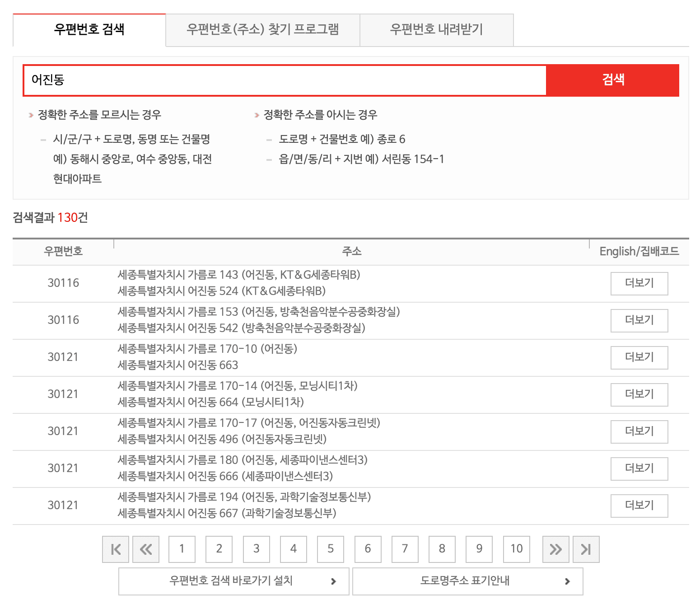Open 더보기 for the 세종파이낸스센터3 entry
The width and height of the screenshot is (700, 609).
pos(639,468)
